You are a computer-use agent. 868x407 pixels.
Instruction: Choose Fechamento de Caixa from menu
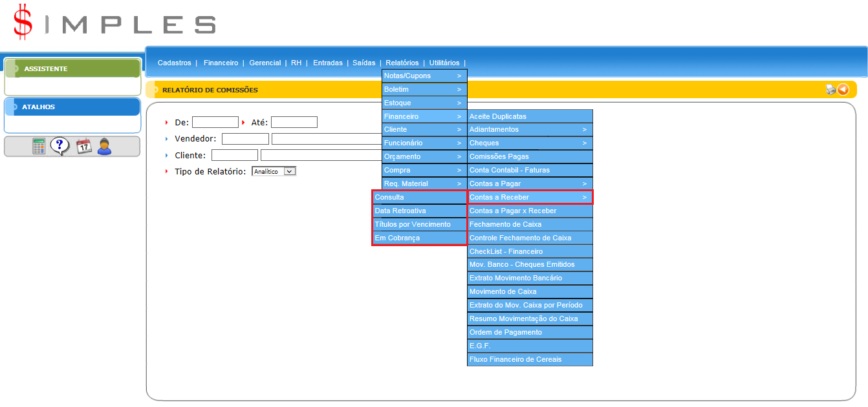(x=529, y=225)
